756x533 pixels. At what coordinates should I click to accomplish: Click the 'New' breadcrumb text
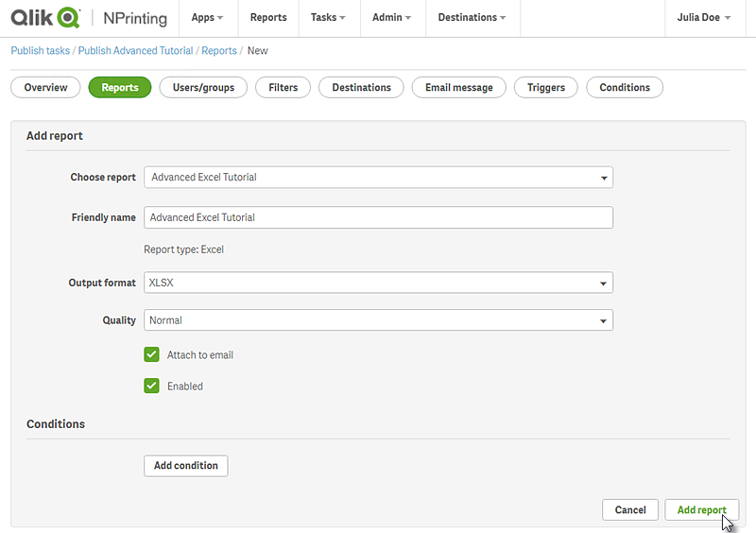pos(257,51)
